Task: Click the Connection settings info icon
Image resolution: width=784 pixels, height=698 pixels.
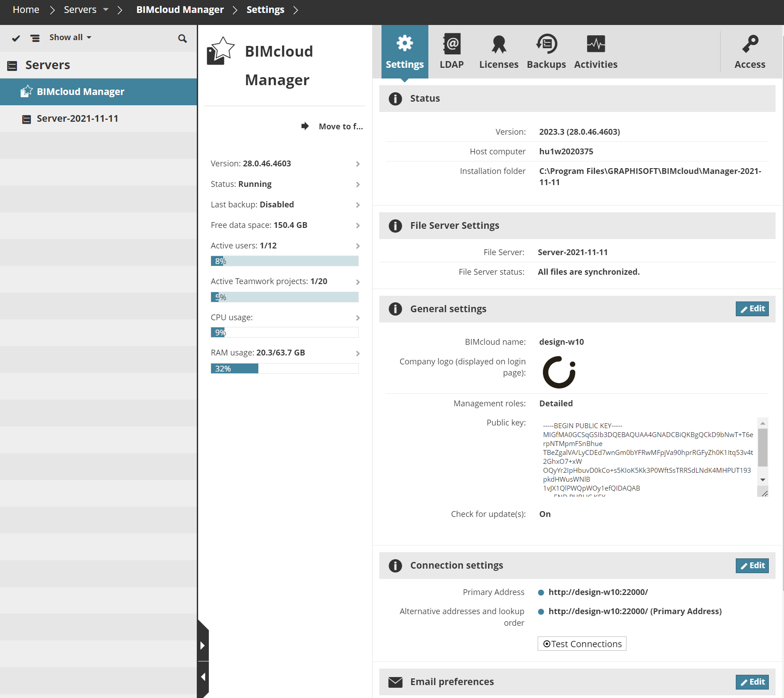Action: [x=395, y=566]
